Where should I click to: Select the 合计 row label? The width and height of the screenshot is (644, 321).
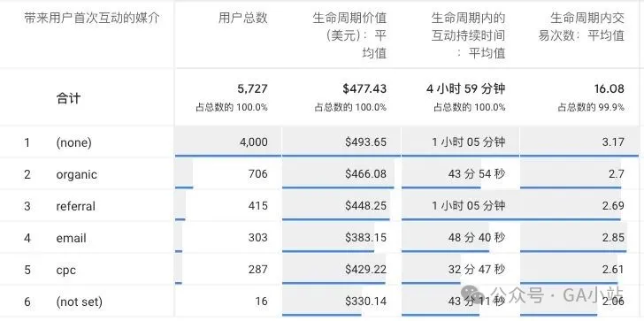[x=68, y=98]
